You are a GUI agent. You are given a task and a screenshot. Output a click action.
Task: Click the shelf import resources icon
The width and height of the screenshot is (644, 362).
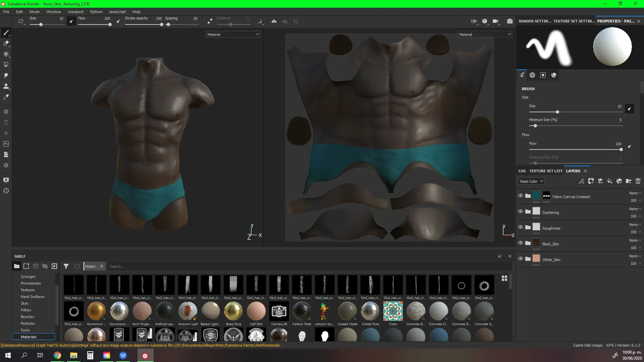click(54, 266)
